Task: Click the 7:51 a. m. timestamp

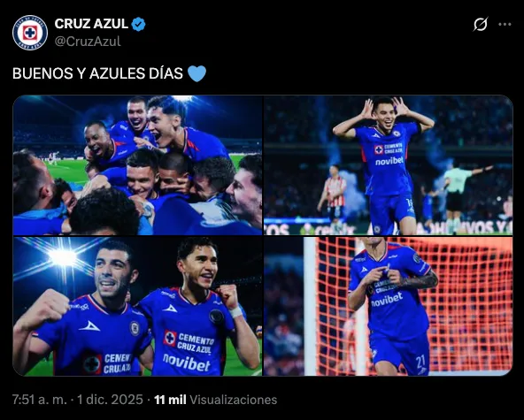Action: pos(40,400)
